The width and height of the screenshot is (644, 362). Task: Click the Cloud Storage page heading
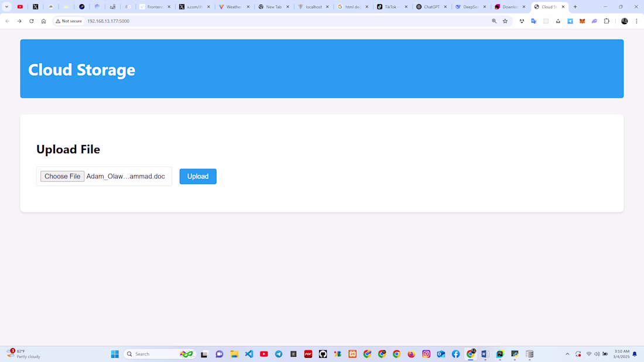82,70
